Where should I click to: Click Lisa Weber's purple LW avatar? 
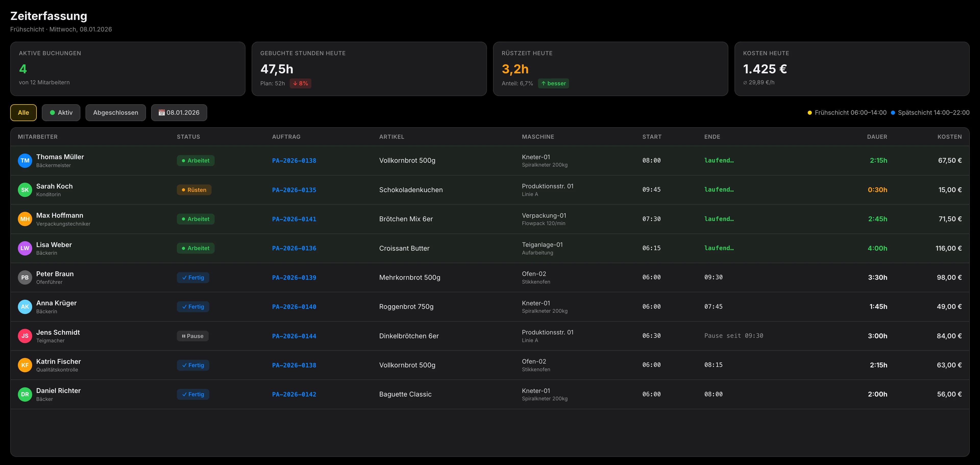[25, 248]
